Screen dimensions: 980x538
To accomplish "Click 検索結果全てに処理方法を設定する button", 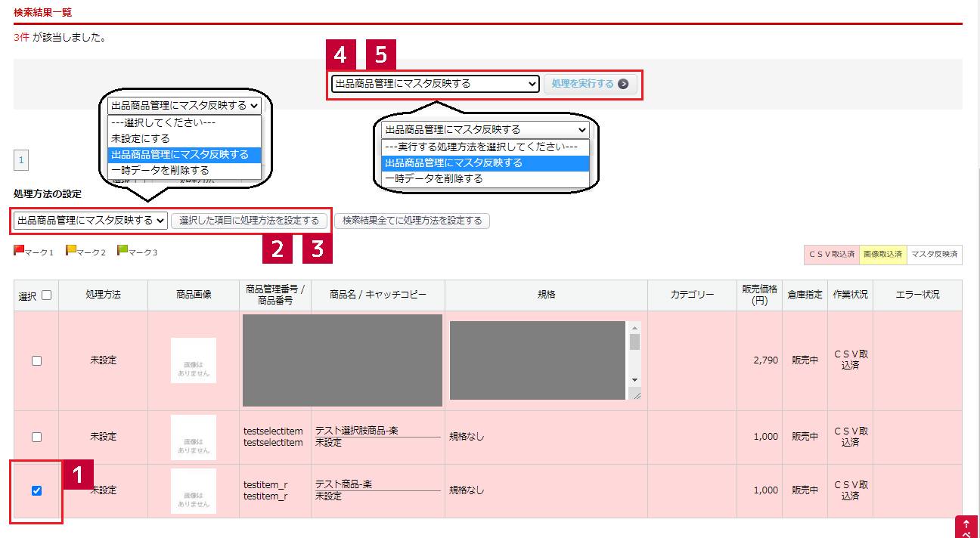I will pyautogui.click(x=412, y=221).
